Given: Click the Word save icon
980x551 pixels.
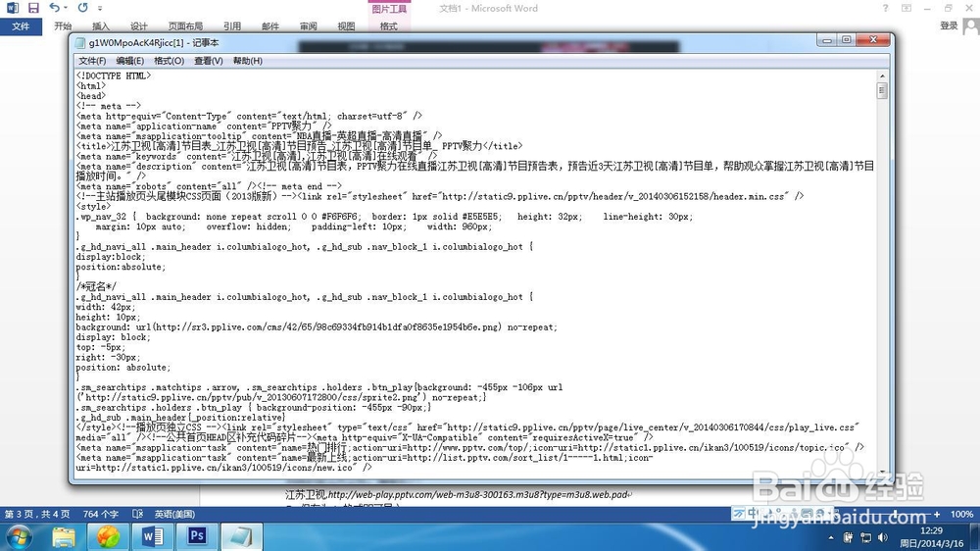Looking at the screenshot, I should click(33, 8).
